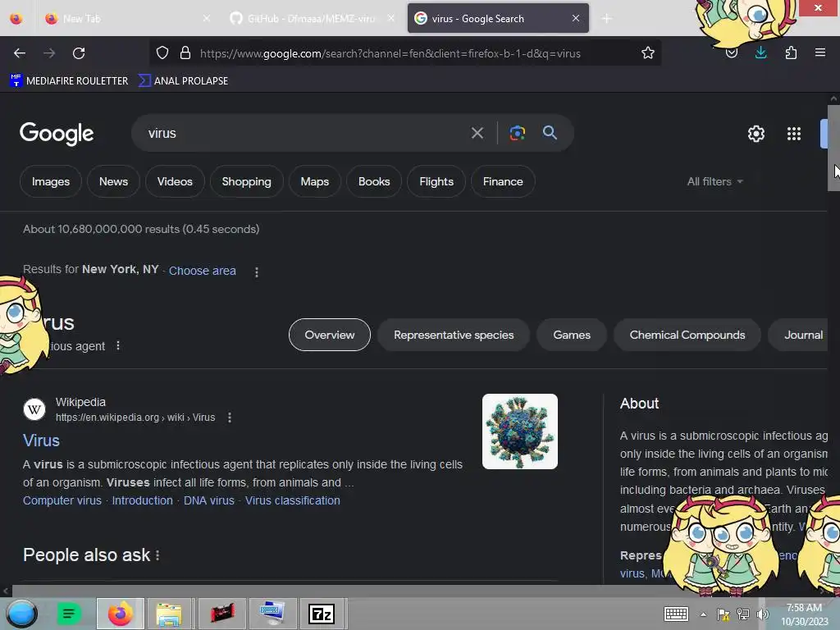Open the tracking protection shield icon
The height and width of the screenshot is (630, 840).
pos(162,53)
